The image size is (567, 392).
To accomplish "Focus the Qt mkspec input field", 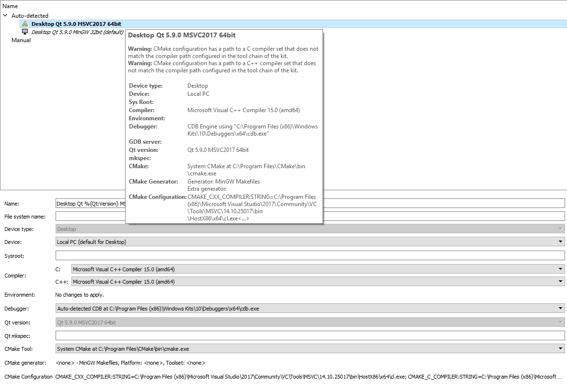I will [310, 335].
